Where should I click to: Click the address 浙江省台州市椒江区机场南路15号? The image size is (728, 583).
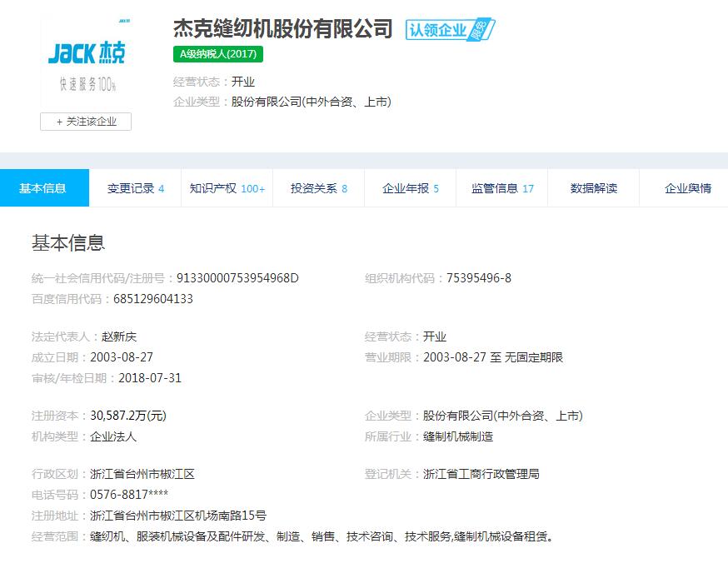[178, 516]
